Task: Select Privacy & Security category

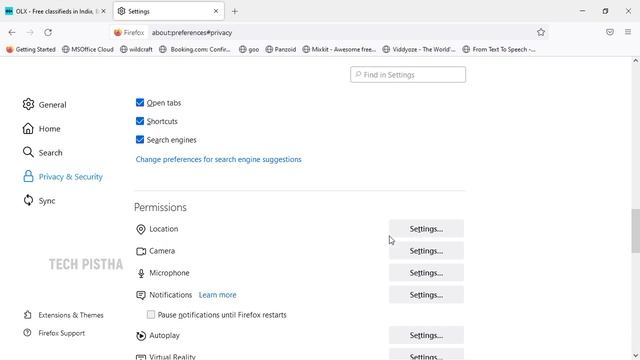Action: 62,177
